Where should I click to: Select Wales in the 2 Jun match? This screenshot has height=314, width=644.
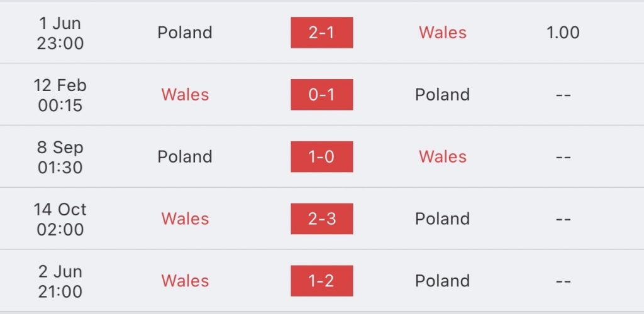coord(185,281)
